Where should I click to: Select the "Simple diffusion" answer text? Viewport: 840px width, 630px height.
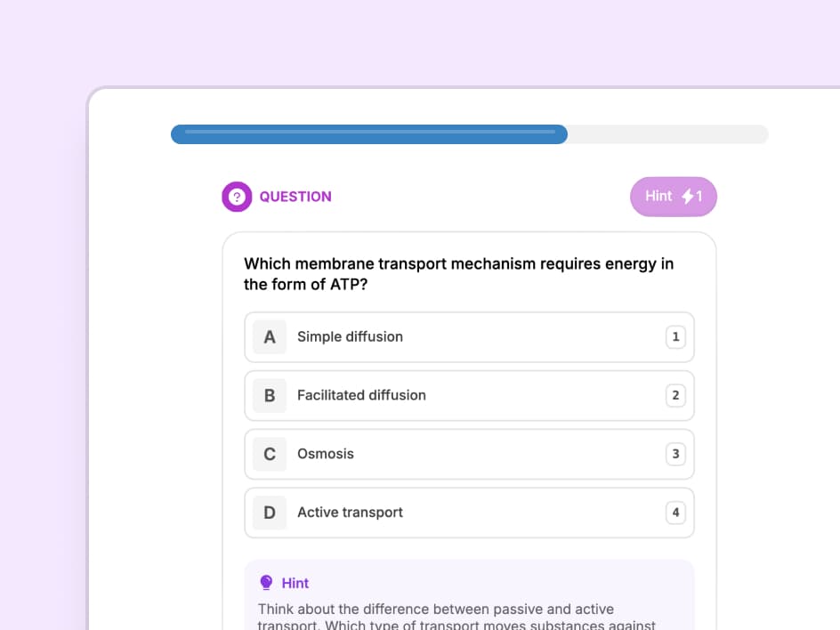[x=350, y=337]
